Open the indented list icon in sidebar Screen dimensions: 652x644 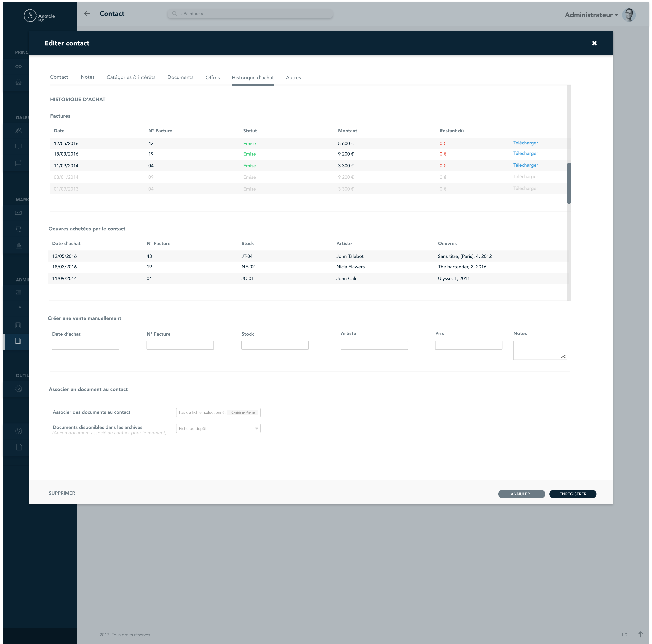click(19, 293)
